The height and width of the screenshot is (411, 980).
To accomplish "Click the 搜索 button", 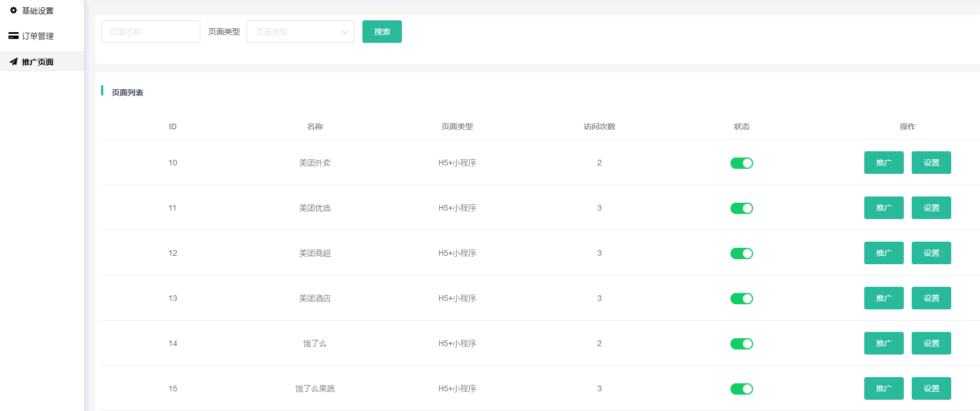I will coord(382,32).
